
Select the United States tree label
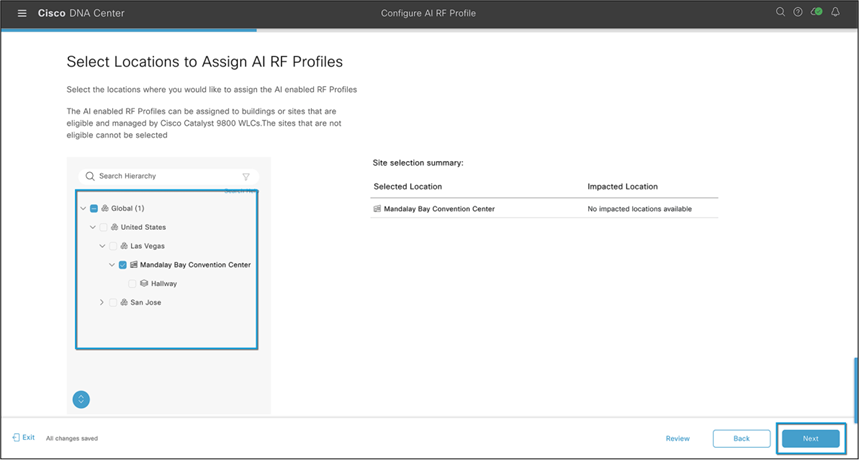[x=144, y=227]
